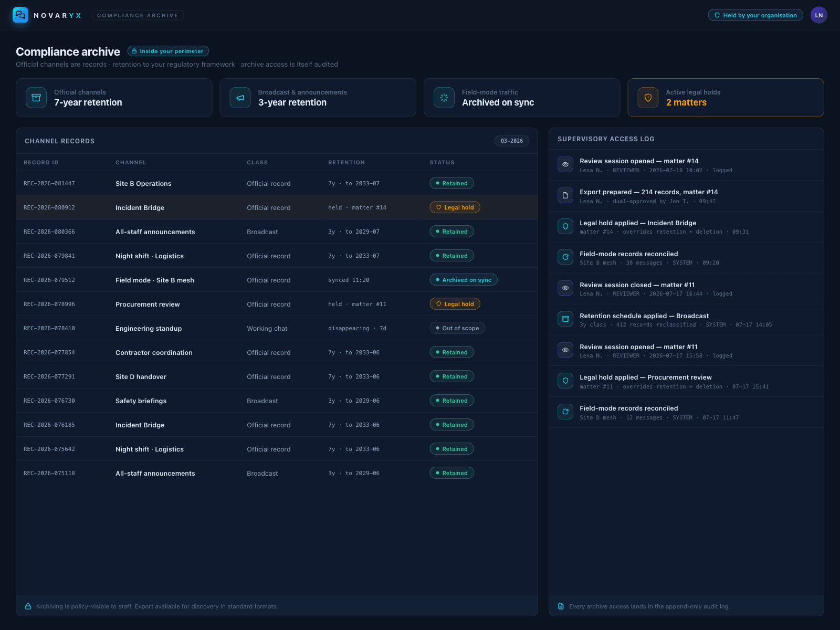Click the archive box icon for Official channels
The width and height of the screenshot is (840, 630).
pos(36,98)
